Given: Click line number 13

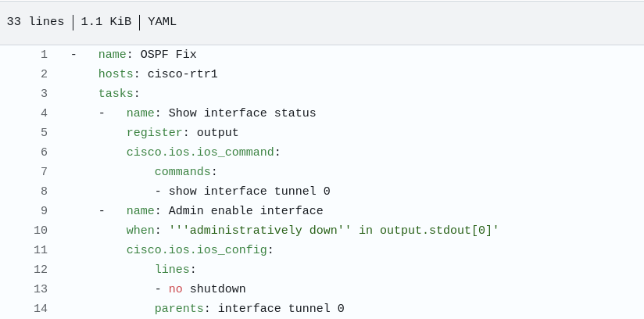Looking at the screenshot, I should [41, 289].
